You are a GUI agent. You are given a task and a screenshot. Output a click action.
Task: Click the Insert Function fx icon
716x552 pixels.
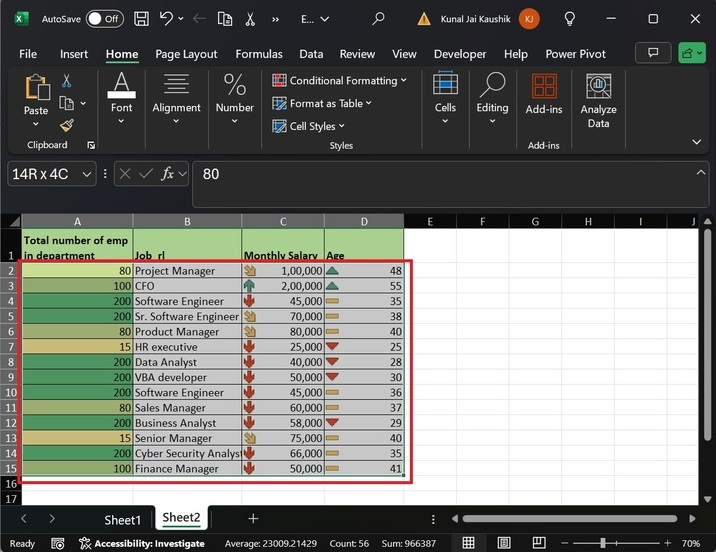coord(169,174)
